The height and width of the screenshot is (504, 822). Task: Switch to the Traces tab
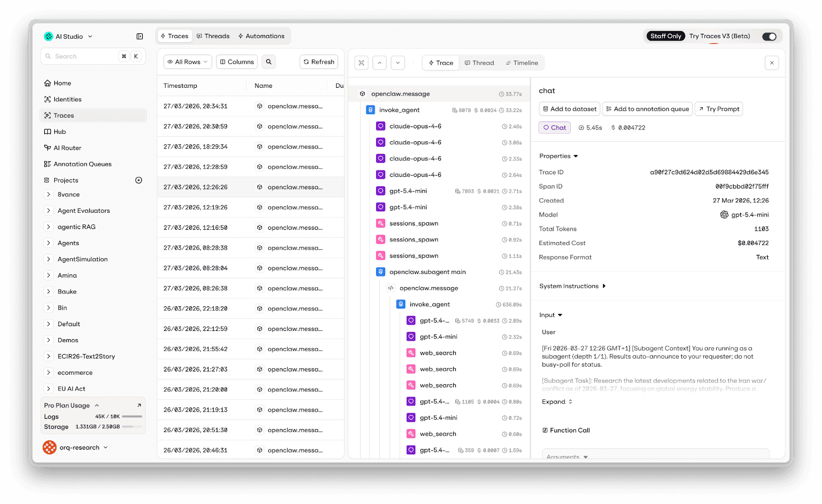point(175,36)
